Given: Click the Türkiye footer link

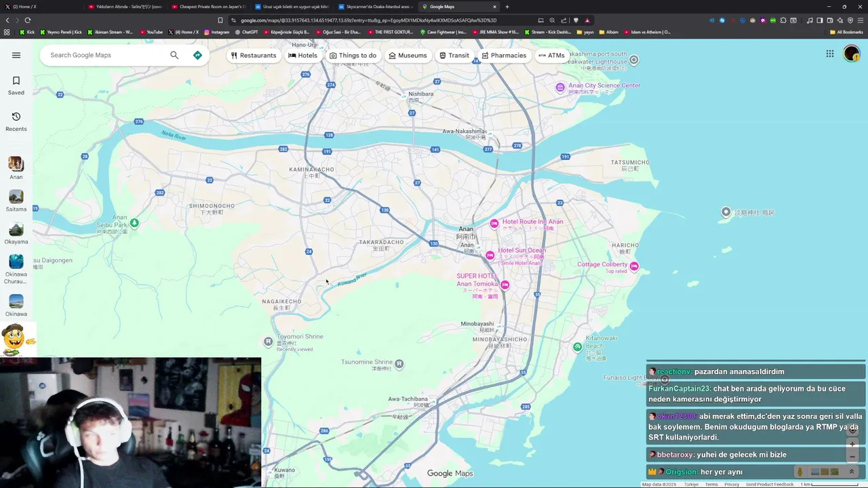Looking at the screenshot, I should [x=691, y=485].
